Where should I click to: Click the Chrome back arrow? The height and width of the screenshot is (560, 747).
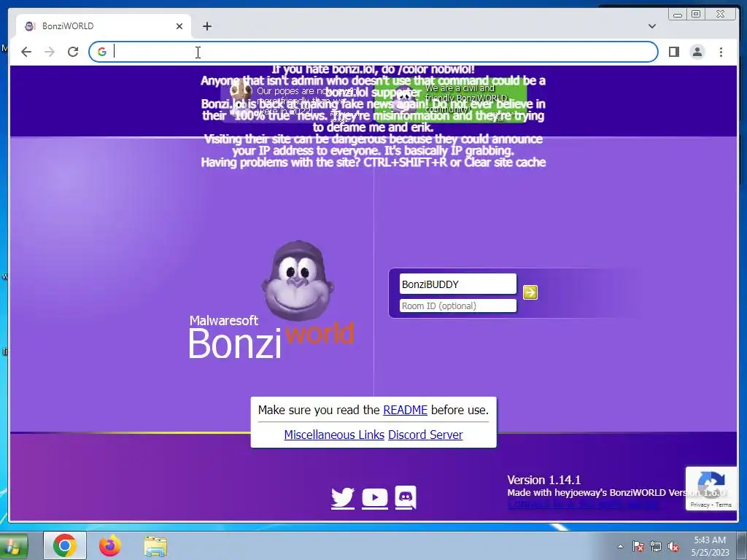[26, 52]
